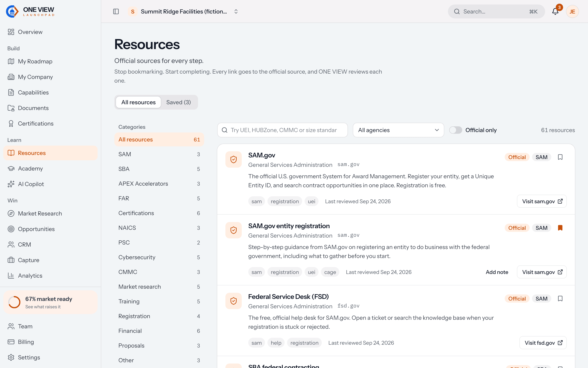The width and height of the screenshot is (588, 368).
Task: Filter by the Market research category
Action: pyautogui.click(x=159, y=287)
